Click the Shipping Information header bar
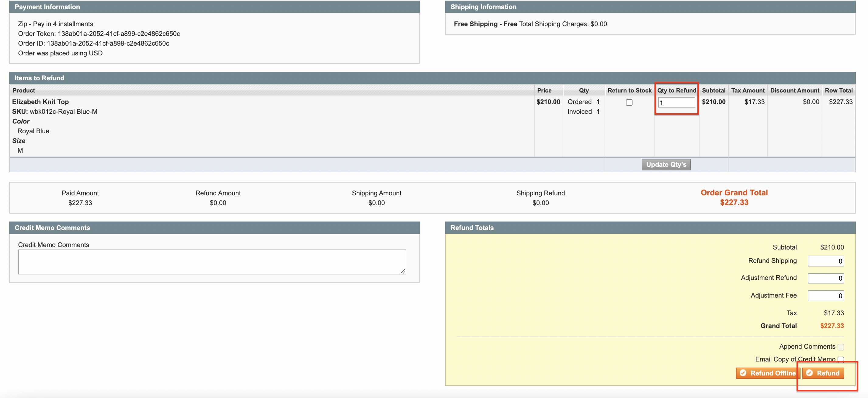The height and width of the screenshot is (398, 868). (x=483, y=7)
